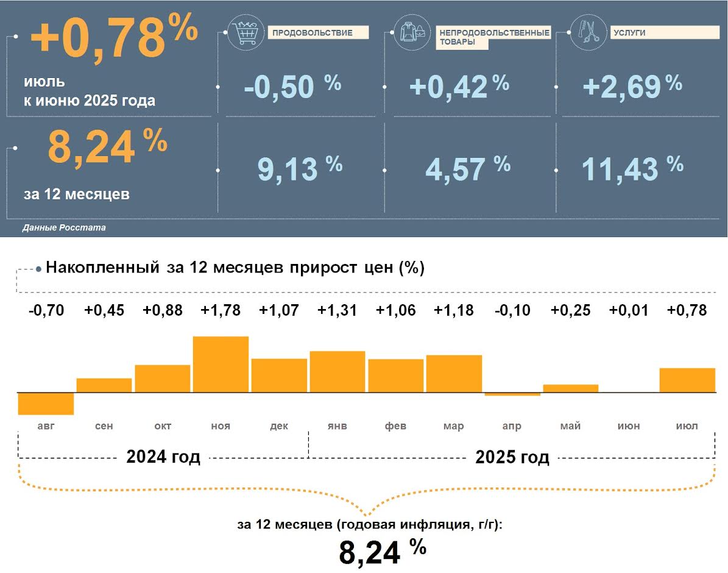
Task: Click the July 2025 bar
Action: point(687,380)
